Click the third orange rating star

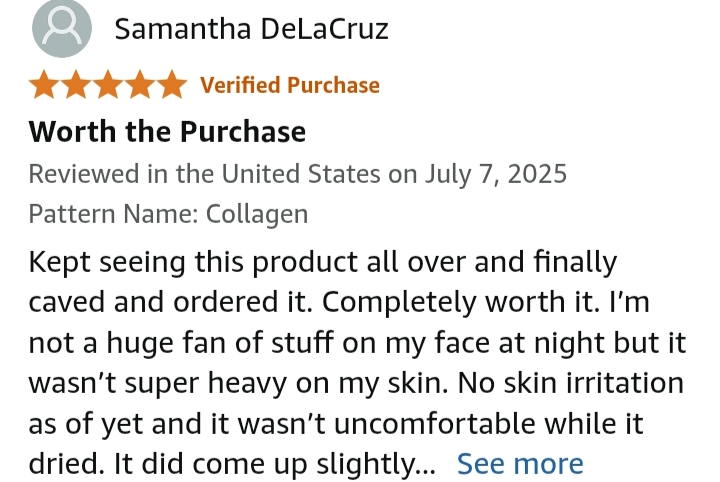pos(108,84)
